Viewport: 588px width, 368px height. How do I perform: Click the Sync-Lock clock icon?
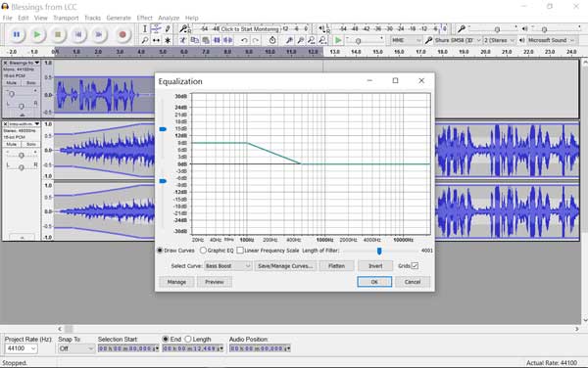coord(272,40)
